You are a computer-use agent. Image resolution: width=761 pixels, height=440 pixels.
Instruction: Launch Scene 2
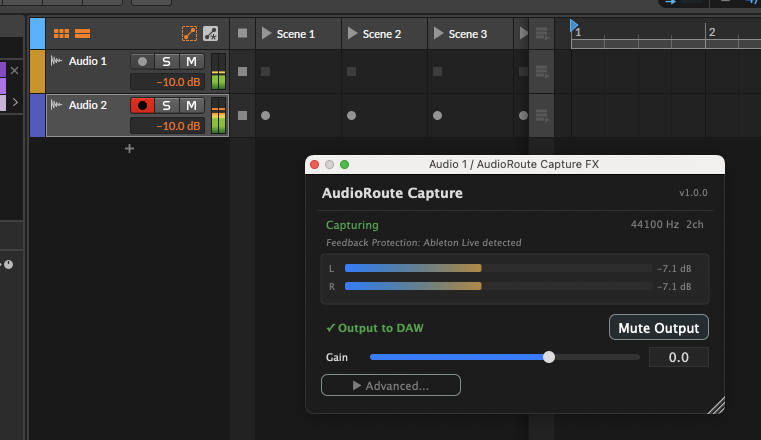coord(353,33)
